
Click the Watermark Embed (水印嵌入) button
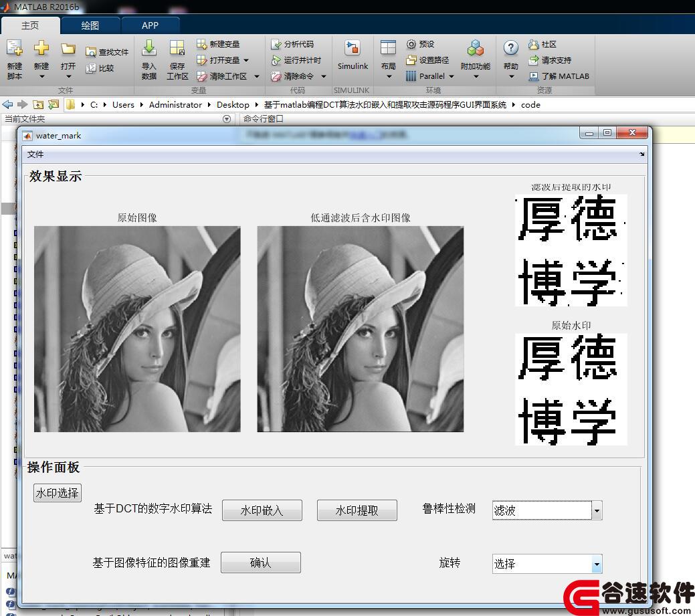click(x=262, y=510)
